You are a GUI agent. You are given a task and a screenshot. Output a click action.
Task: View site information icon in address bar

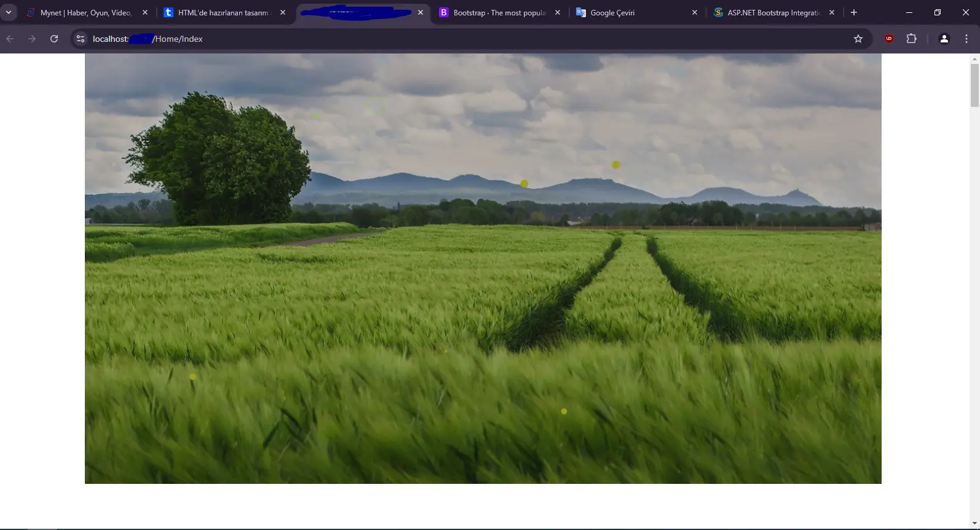(81, 39)
